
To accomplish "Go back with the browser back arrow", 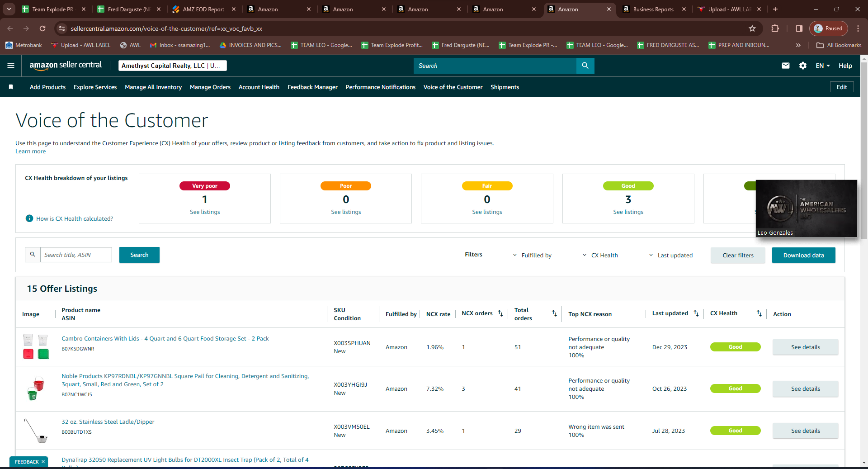I will 10,28.
